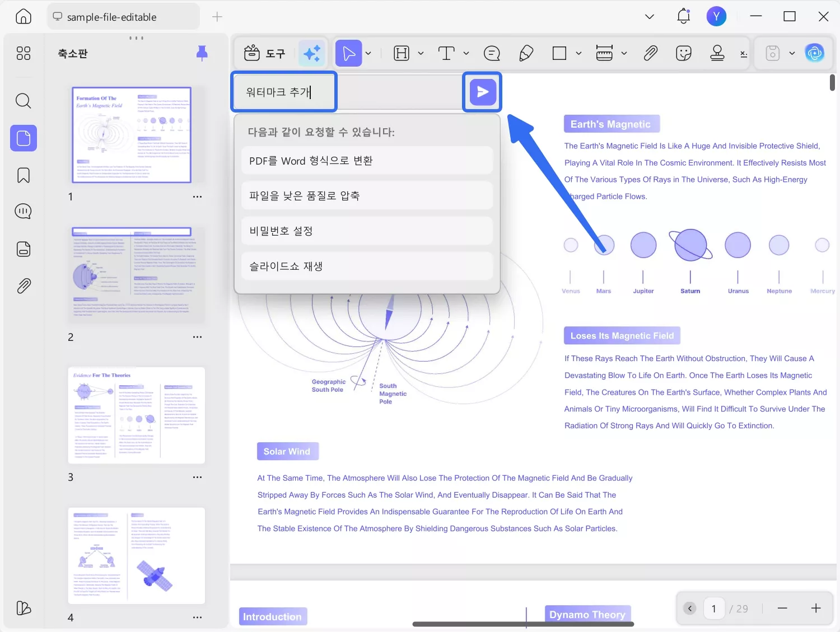Open notifications bell icon
Image resolution: width=840 pixels, height=632 pixels.
684,16
